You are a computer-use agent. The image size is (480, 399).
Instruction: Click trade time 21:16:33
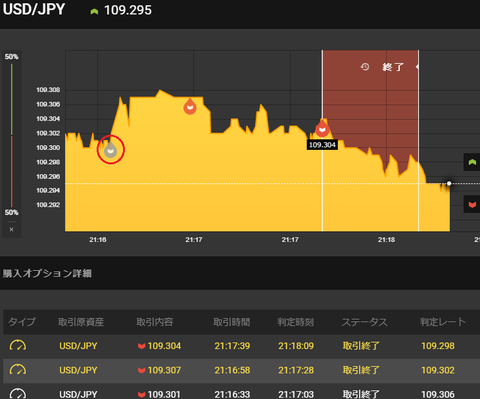[x=232, y=394]
